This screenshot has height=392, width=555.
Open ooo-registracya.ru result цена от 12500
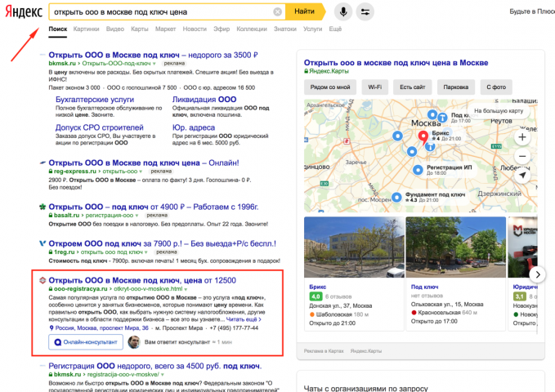[142, 281]
